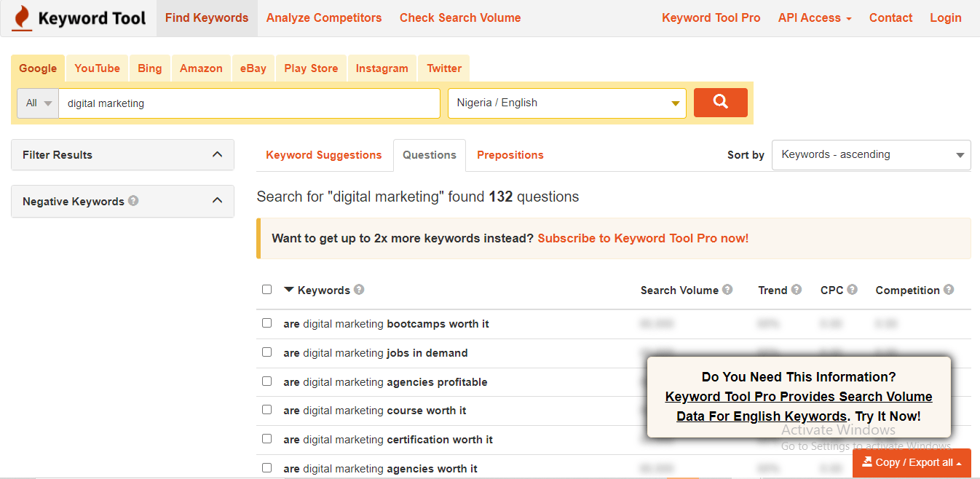The image size is (980, 479).
Task: Go to Find Keywords in the navbar
Action: [x=207, y=18]
